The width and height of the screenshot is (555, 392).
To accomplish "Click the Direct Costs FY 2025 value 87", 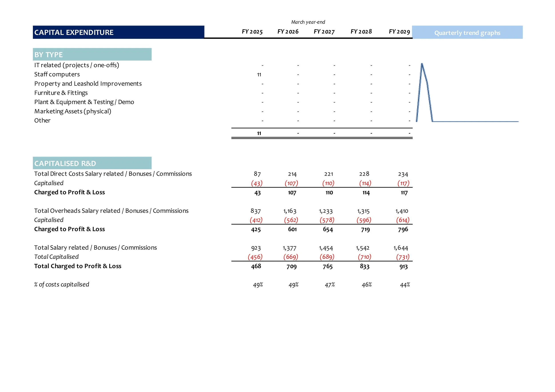I will point(258,174).
